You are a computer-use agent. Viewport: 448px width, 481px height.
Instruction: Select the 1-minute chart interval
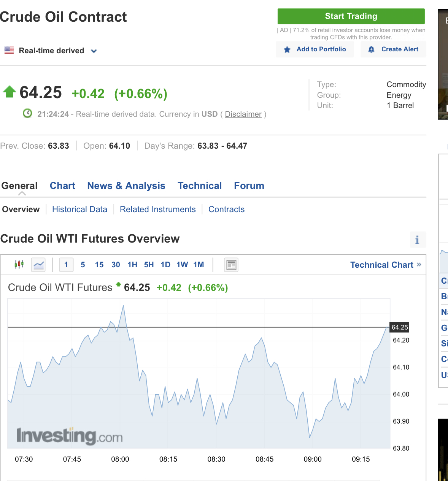pos(66,265)
